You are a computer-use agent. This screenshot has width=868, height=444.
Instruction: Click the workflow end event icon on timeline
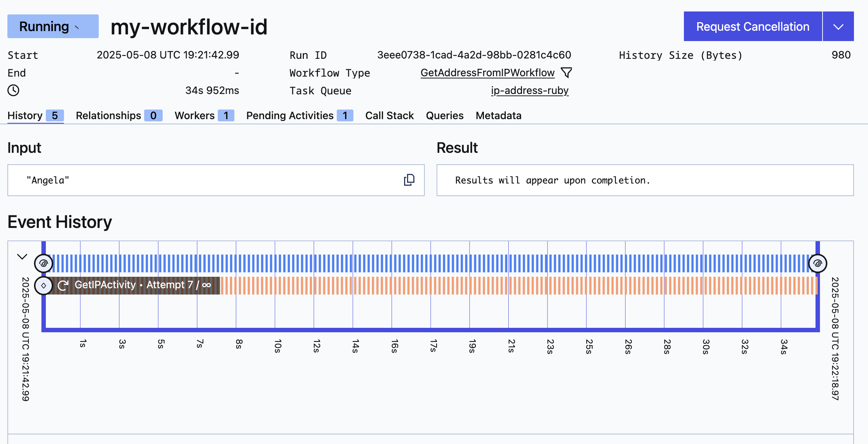point(817,263)
